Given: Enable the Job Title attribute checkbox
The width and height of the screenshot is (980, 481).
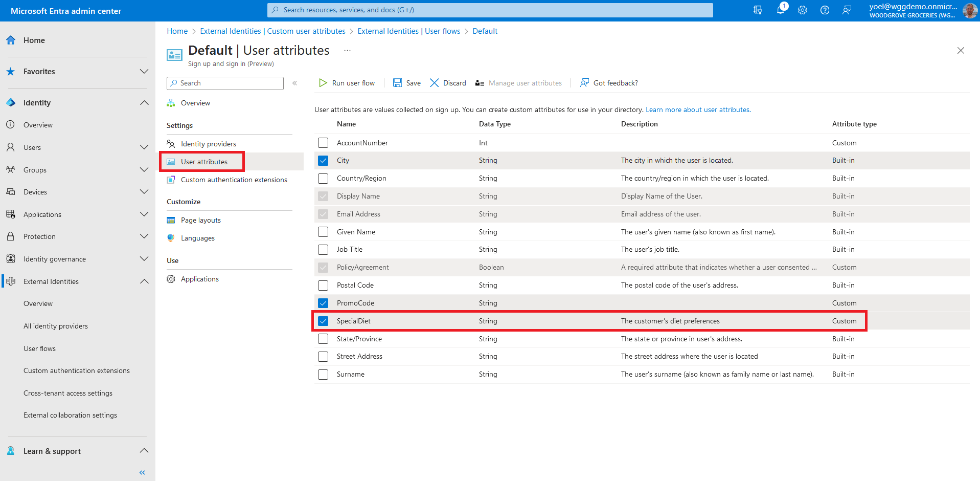Looking at the screenshot, I should pos(323,250).
